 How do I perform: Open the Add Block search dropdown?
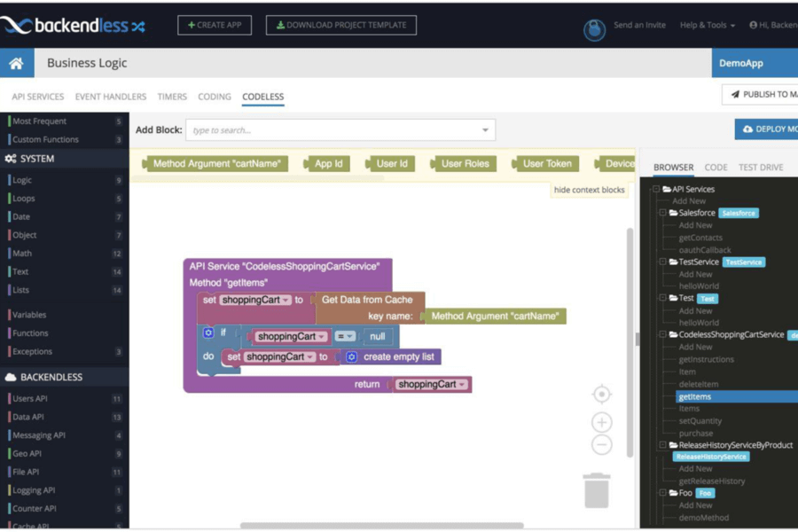click(485, 130)
